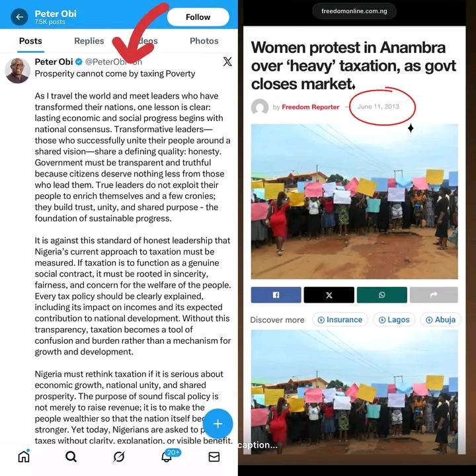Switch to the Replies tab
Image resolution: width=476 pixels, height=476 pixels.
89,41
